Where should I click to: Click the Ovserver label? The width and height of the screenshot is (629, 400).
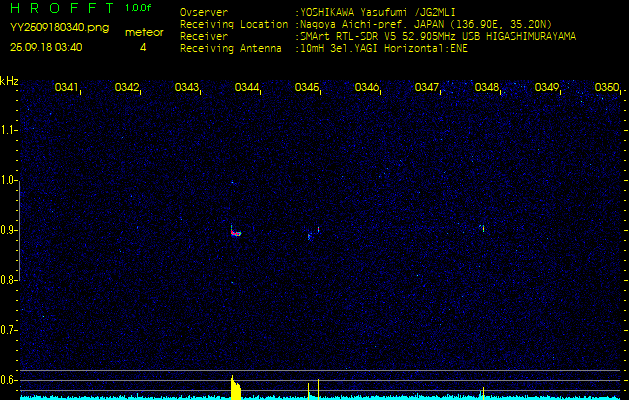(204, 12)
